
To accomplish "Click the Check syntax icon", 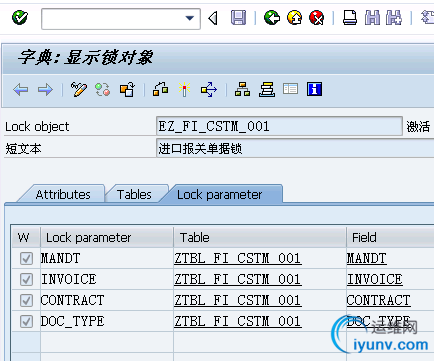I will 160,89.
